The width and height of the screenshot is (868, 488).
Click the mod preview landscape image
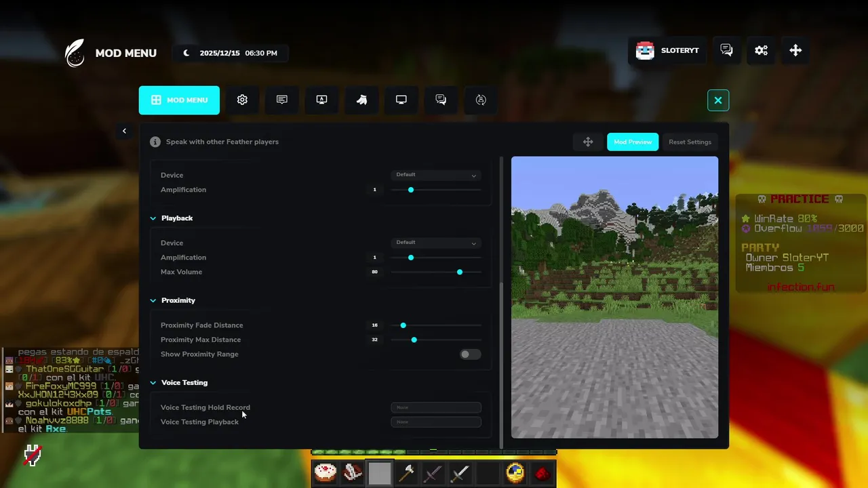[614, 298]
